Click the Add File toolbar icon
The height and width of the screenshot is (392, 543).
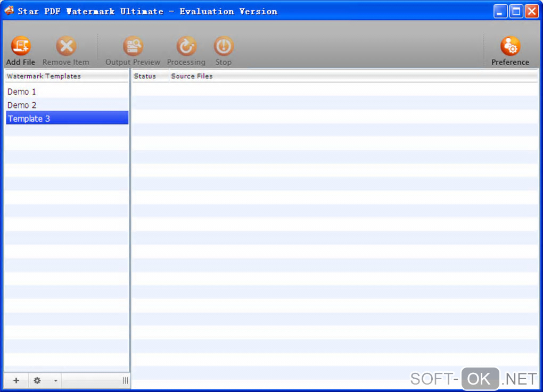coord(21,46)
